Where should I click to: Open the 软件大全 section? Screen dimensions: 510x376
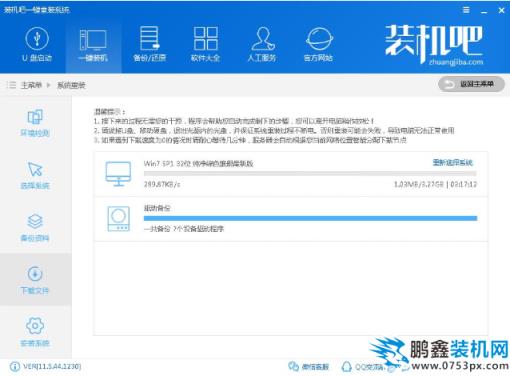(x=206, y=44)
